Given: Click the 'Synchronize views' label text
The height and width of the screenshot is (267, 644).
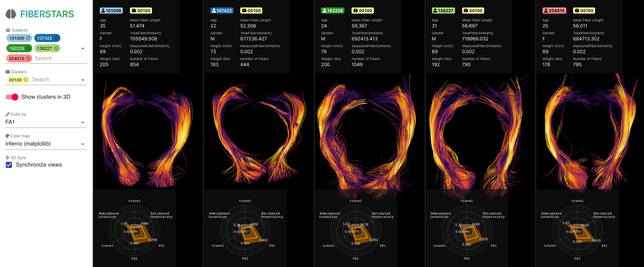Looking at the screenshot, I should (39, 165).
